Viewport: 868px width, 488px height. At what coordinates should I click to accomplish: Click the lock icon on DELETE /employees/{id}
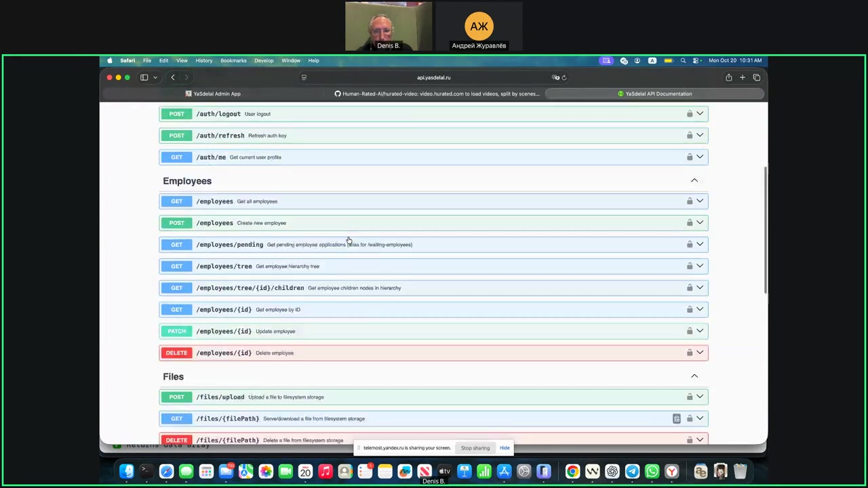tap(690, 352)
